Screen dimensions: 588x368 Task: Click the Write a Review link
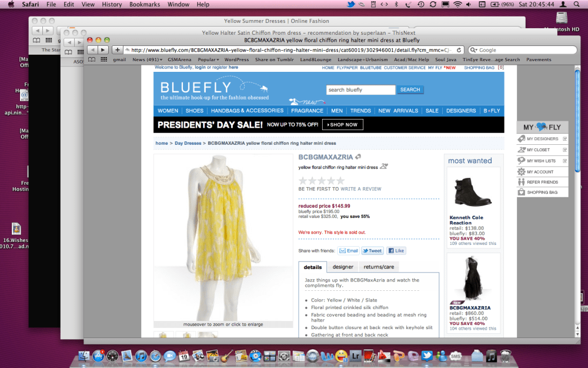[360, 189]
